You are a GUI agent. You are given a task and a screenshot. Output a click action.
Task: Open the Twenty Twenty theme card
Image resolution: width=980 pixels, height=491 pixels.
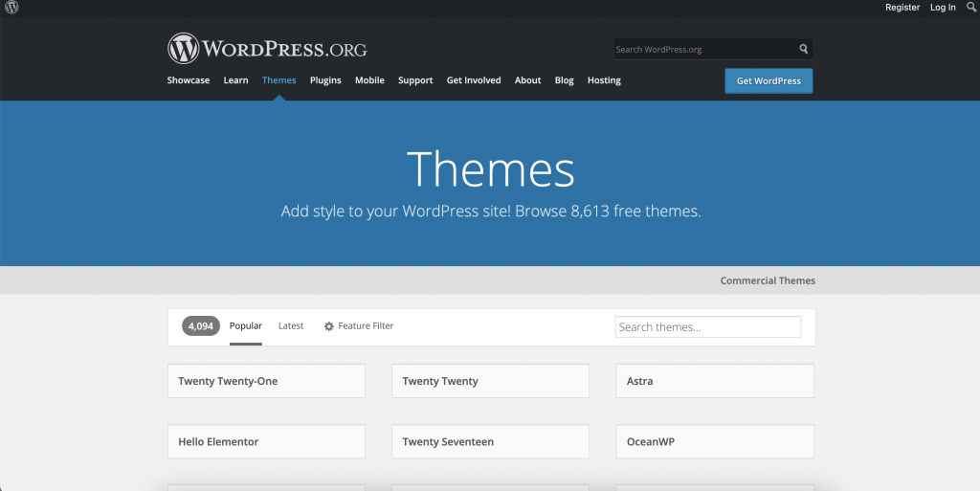click(490, 381)
